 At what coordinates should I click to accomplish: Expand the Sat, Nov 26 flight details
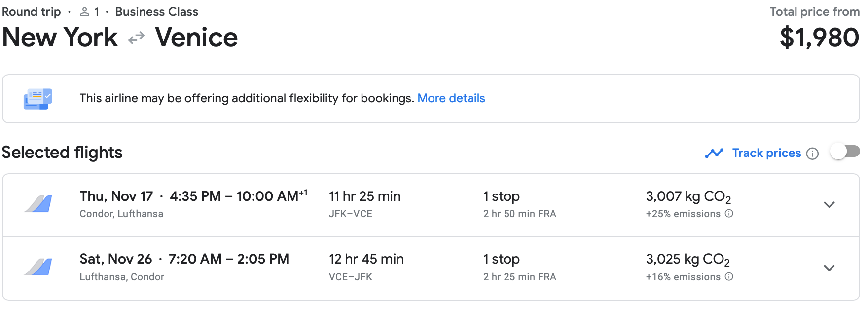[x=829, y=268]
